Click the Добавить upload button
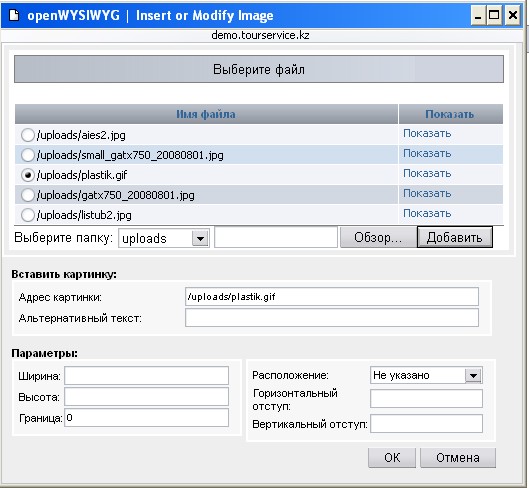529x488 pixels. click(x=454, y=237)
